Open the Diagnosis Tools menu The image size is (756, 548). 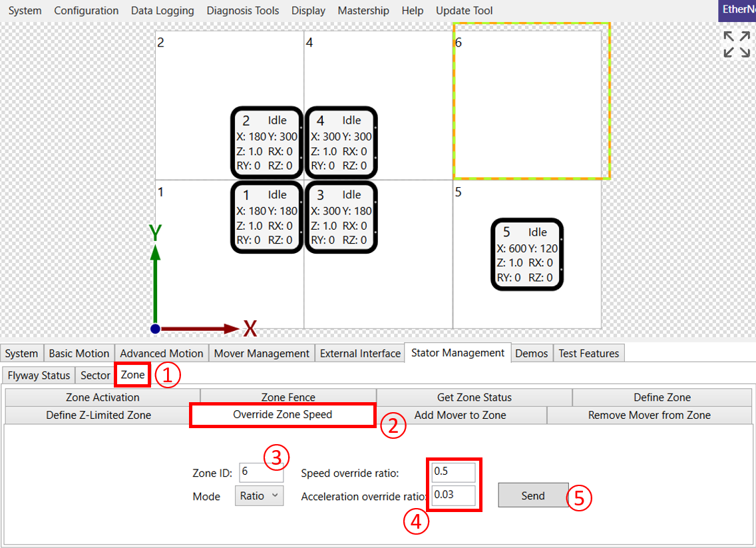(242, 11)
